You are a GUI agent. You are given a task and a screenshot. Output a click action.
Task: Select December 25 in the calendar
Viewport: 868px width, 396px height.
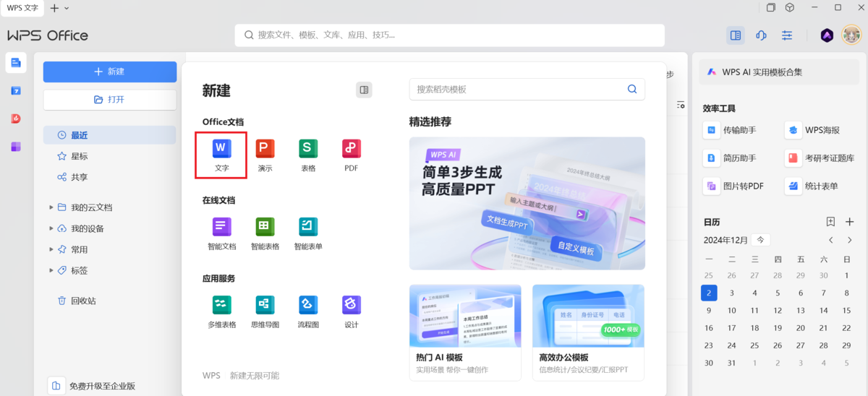coord(778,345)
